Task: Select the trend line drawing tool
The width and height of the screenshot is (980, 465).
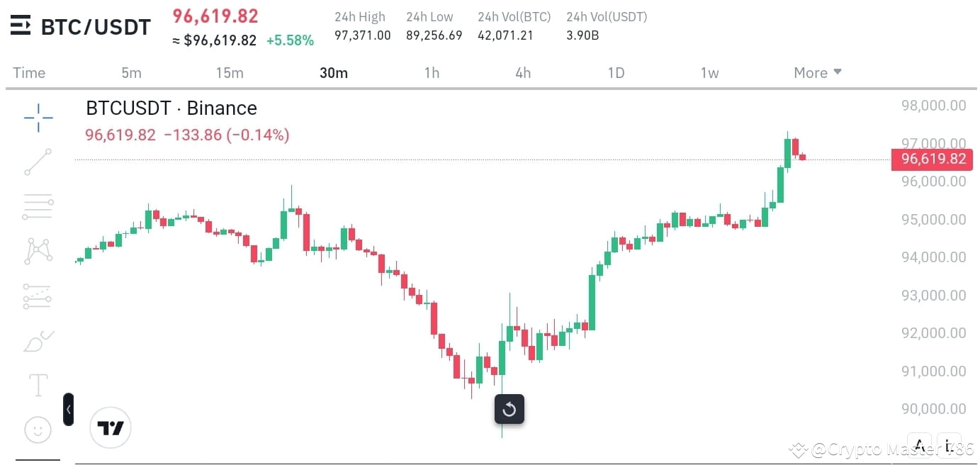Action: 38,162
